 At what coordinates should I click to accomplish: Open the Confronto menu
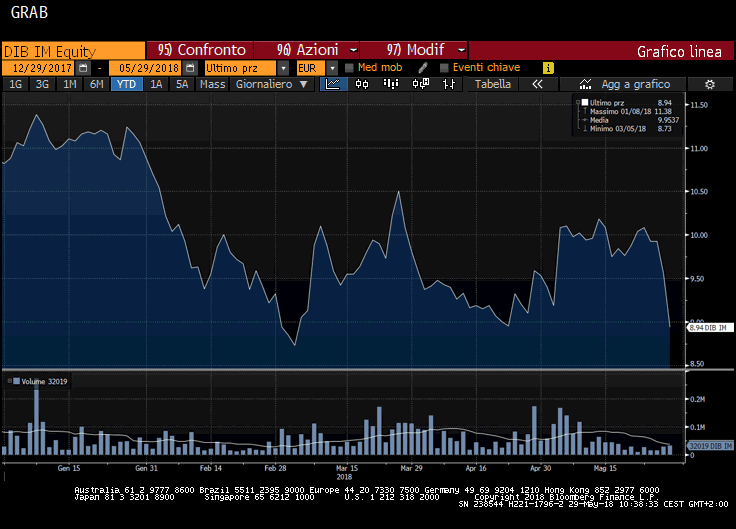coord(205,50)
